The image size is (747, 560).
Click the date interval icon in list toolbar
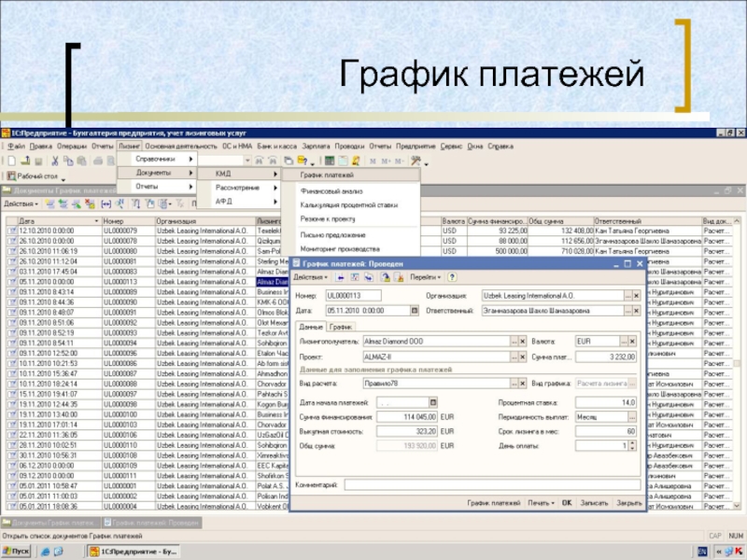106,204
